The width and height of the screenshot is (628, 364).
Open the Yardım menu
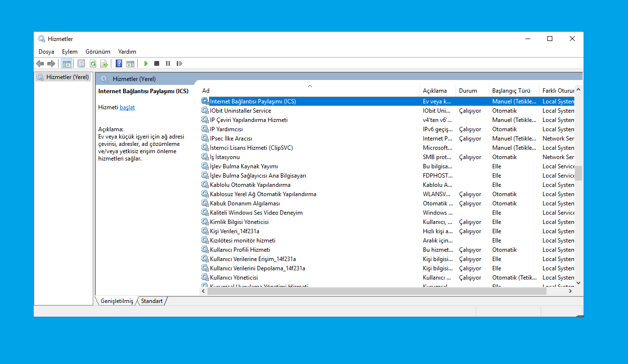127,51
